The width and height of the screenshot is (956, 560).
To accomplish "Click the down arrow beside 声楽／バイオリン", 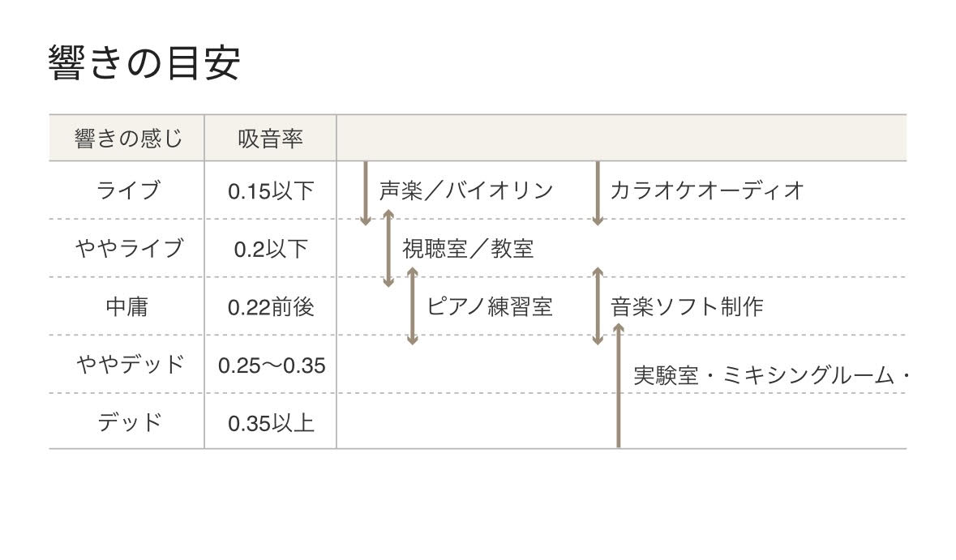I will [x=365, y=193].
